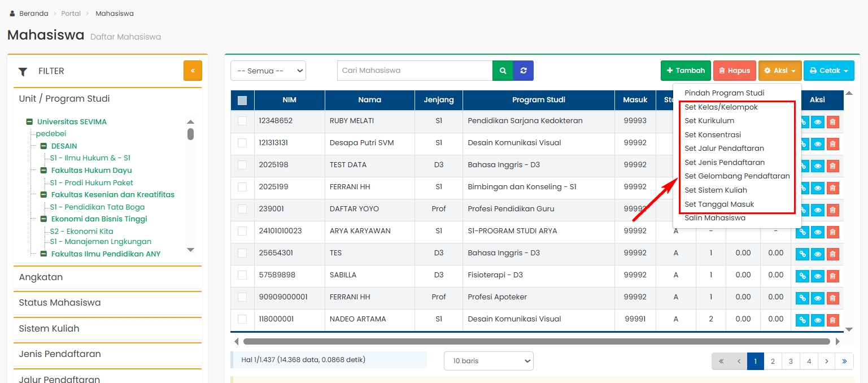Expand the Angkatan filter section
Image resolution: width=868 pixels, height=383 pixels.
click(107, 277)
